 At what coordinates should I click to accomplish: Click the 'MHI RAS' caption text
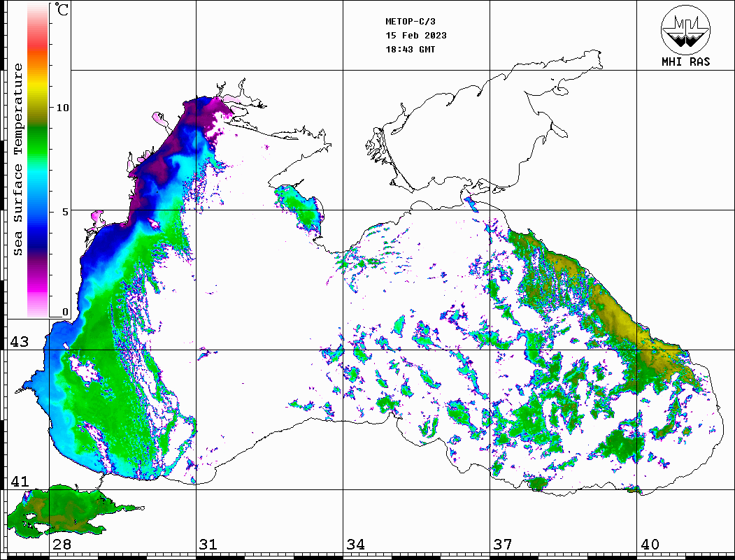point(686,62)
